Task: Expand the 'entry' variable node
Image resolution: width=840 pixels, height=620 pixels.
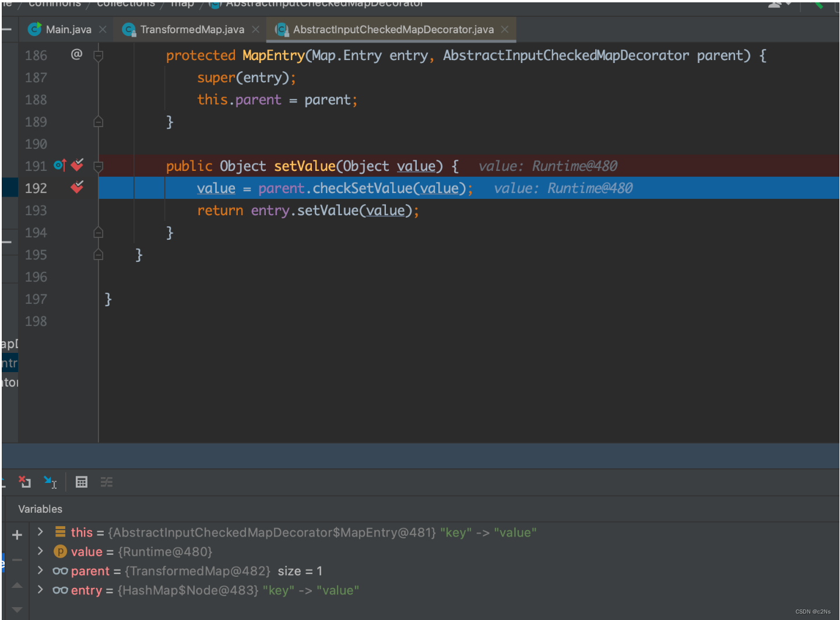Action: pyautogui.click(x=40, y=590)
